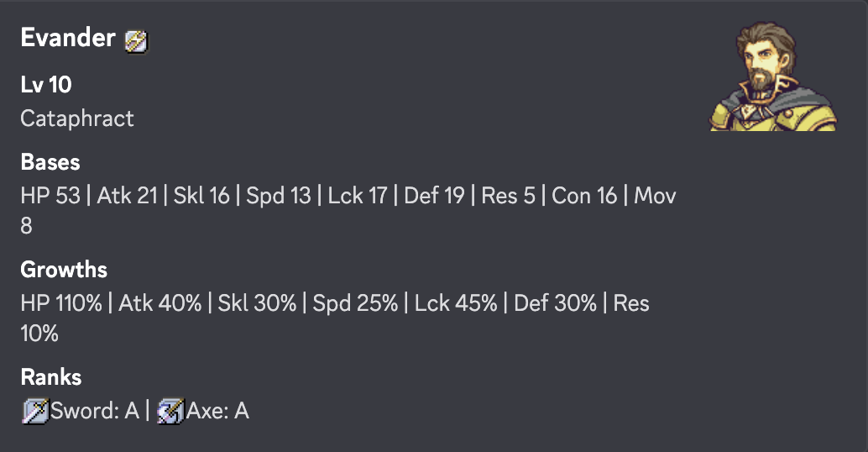
Task: Click the Con 16 base stat
Action: click(x=584, y=196)
